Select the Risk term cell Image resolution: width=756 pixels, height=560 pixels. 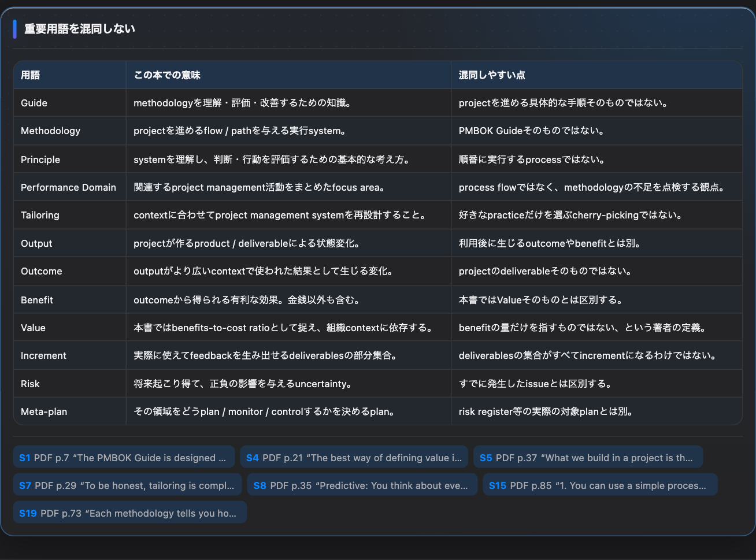[70, 383]
